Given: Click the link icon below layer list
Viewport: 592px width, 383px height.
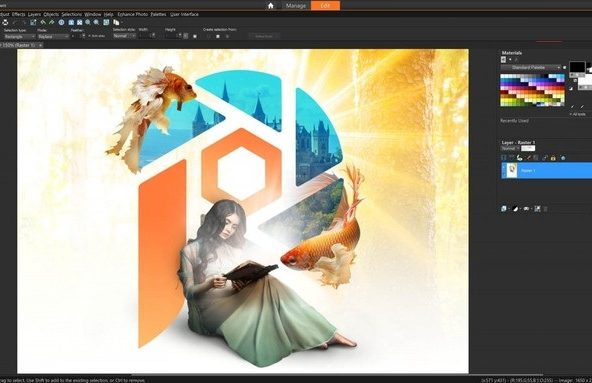Looking at the screenshot, I should coord(527,209).
